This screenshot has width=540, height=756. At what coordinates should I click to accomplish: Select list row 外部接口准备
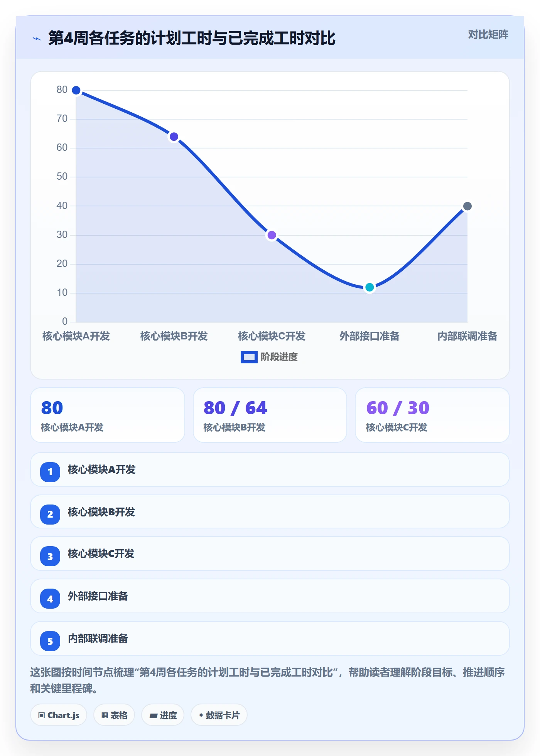270,596
